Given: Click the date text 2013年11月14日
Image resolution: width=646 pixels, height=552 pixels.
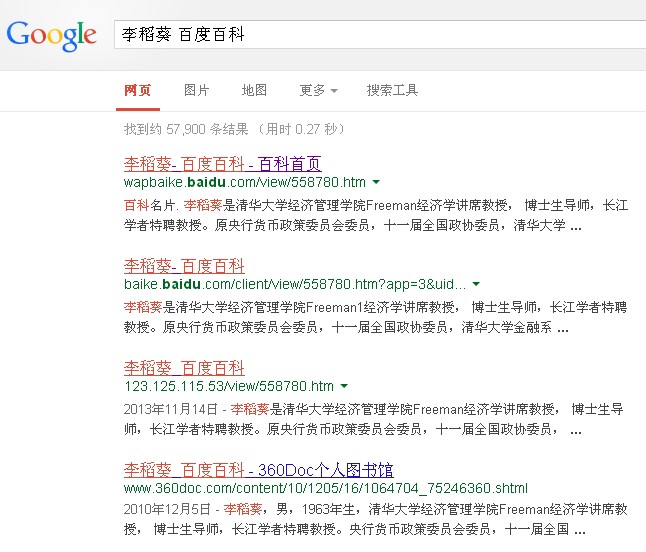Looking at the screenshot, I should (171, 409).
